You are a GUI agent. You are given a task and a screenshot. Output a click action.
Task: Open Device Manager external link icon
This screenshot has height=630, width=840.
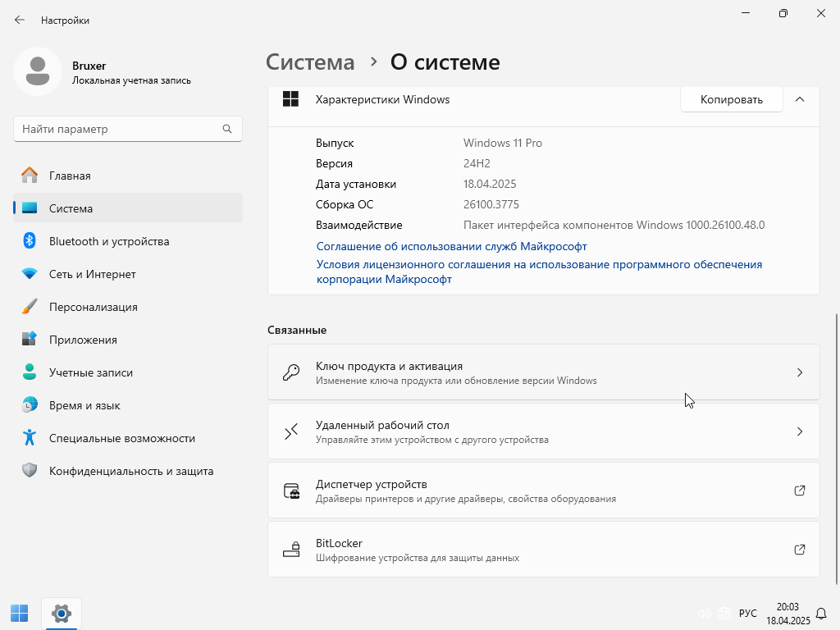(799, 491)
